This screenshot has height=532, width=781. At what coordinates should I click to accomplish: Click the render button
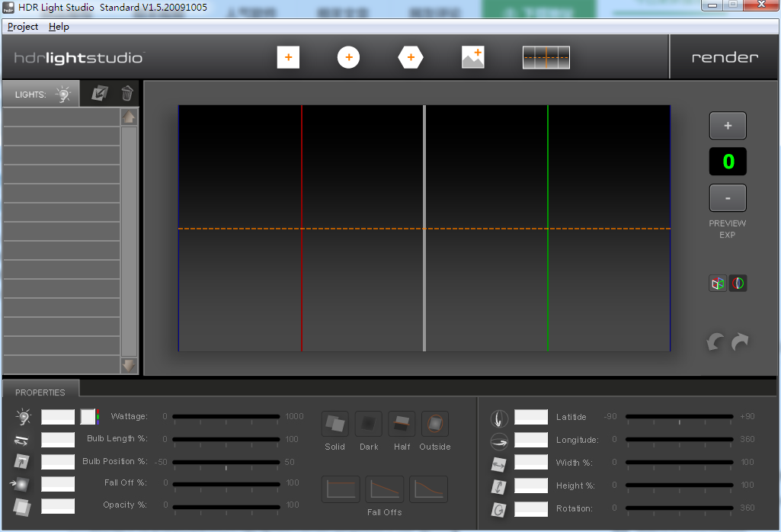(x=725, y=57)
